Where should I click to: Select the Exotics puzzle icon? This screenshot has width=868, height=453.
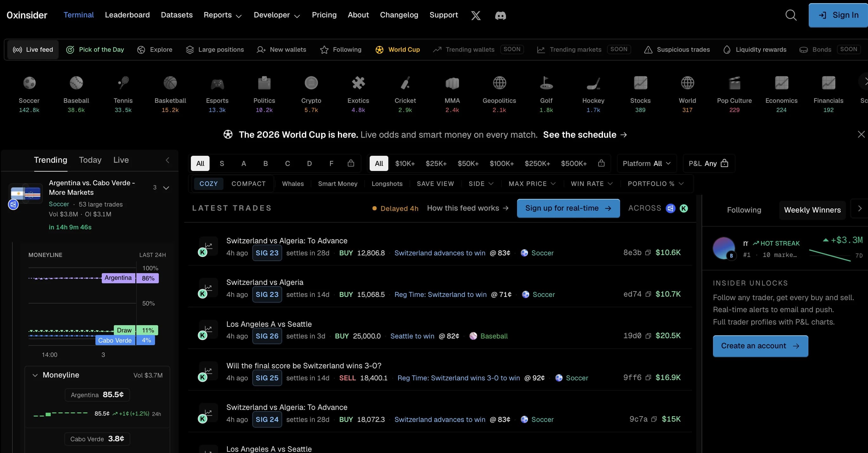358,83
